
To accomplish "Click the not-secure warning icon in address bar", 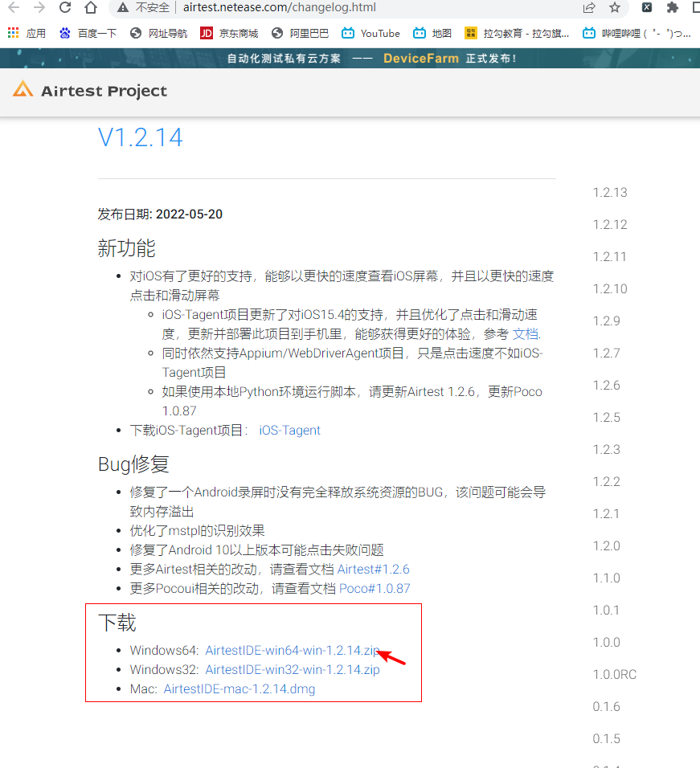I will [123, 7].
